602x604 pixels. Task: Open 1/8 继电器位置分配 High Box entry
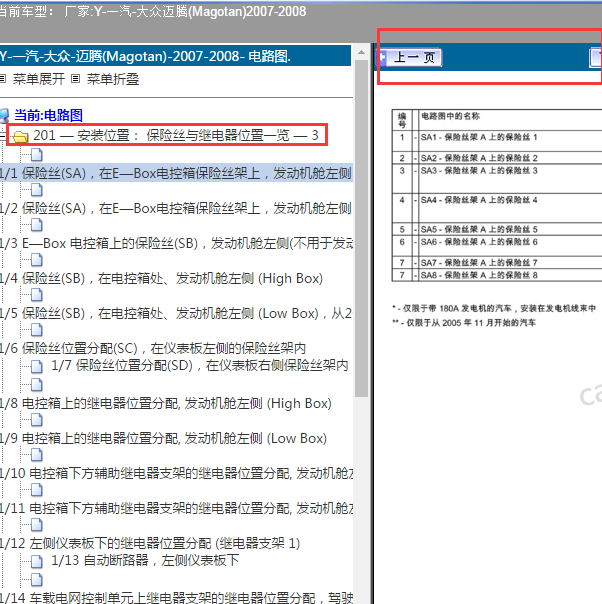166,403
